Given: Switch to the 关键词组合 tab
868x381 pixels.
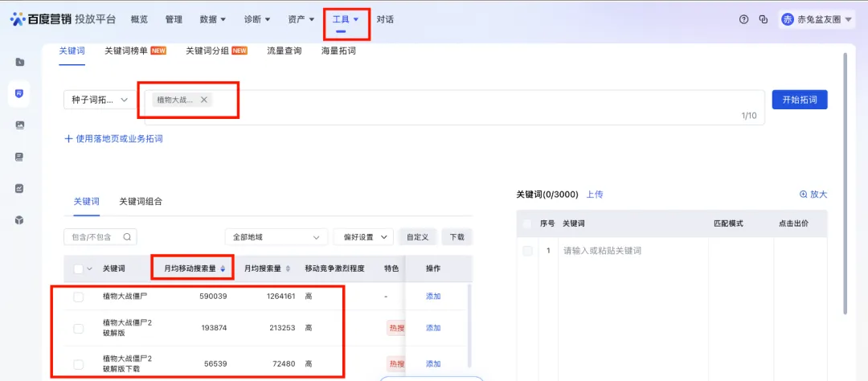Looking at the screenshot, I should tap(141, 202).
